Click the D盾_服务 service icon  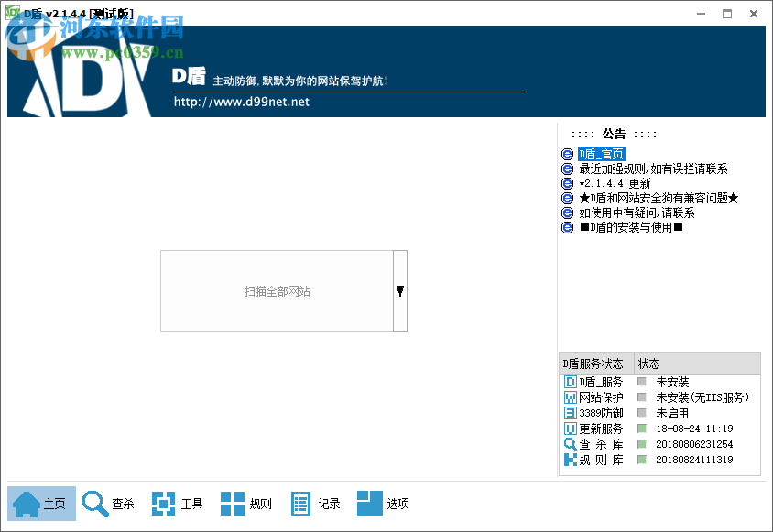coord(569,382)
